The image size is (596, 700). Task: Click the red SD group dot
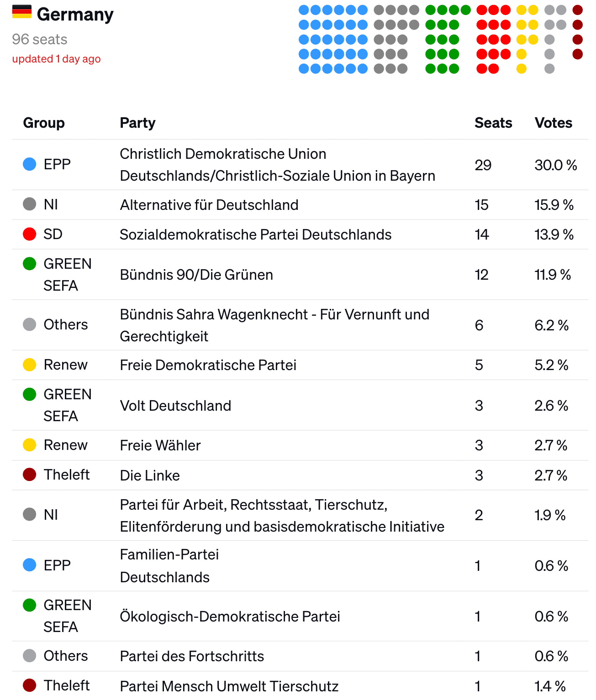click(30, 234)
